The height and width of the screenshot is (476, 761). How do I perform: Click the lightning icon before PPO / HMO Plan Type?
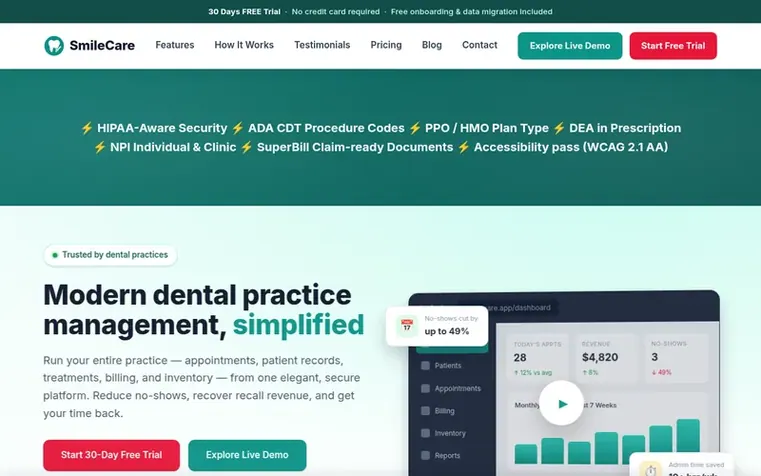point(415,128)
